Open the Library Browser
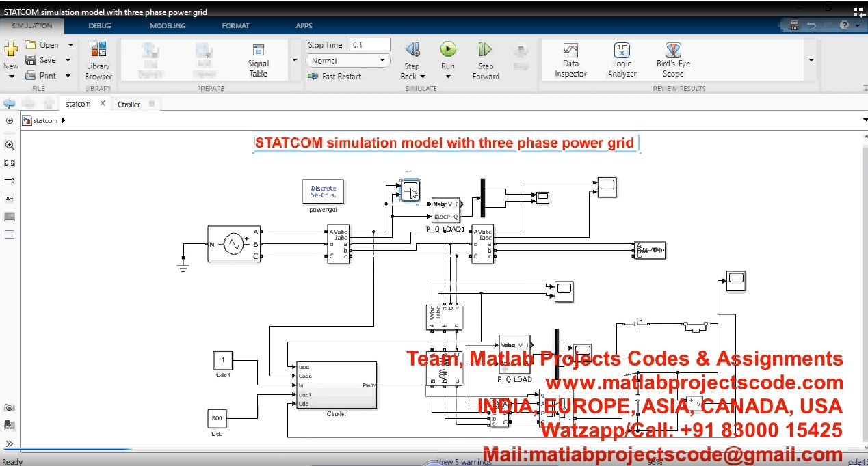 (x=98, y=61)
